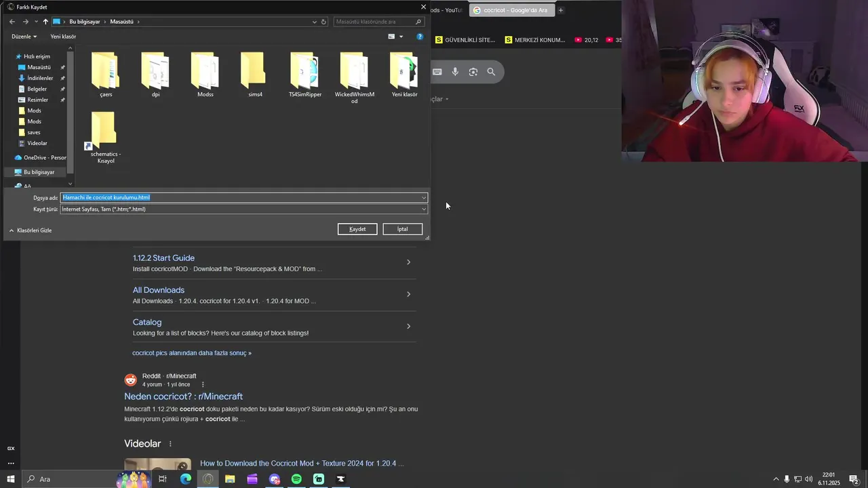
Task: Click Google's on-screen keyboard icon
Action: [437, 72]
